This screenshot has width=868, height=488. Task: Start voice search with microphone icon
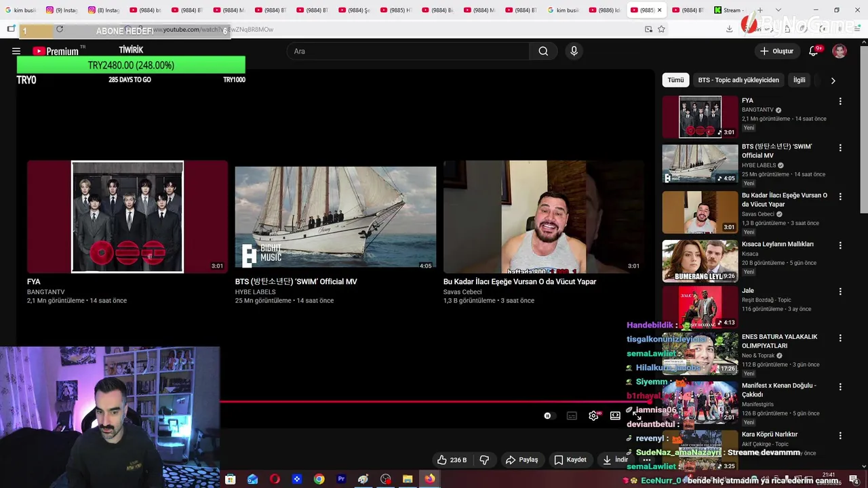point(574,51)
